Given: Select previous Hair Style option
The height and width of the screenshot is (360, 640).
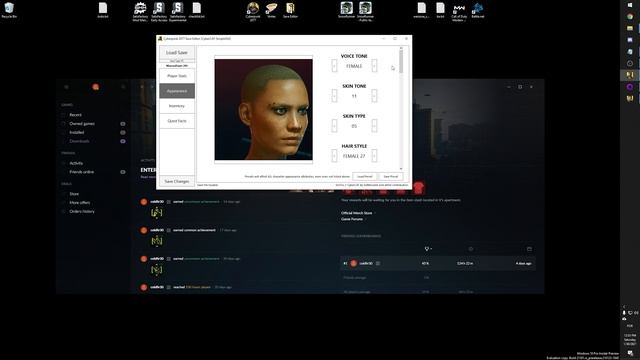Looking at the screenshot, I should pyautogui.click(x=334, y=156).
